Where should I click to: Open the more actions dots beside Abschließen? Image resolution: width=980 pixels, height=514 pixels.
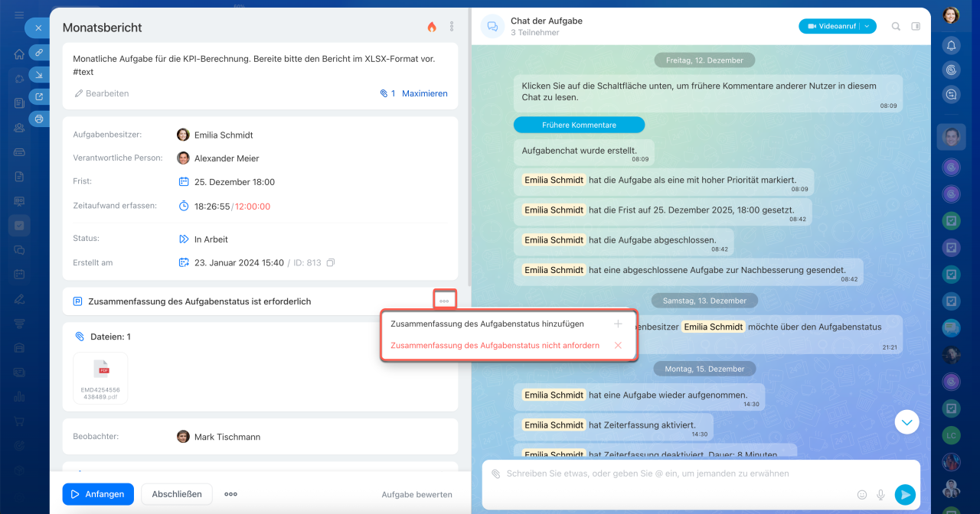(x=230, y=494)
